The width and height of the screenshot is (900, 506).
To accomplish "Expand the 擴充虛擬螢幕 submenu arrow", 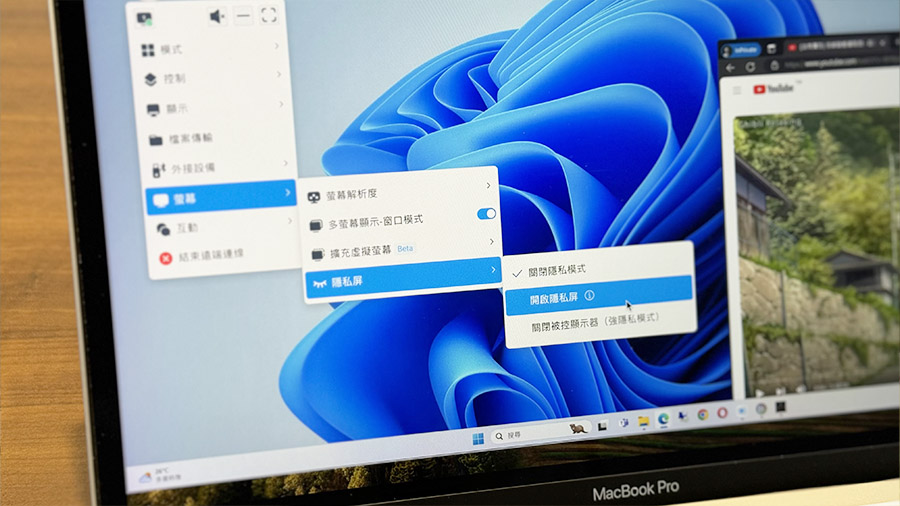I will (x=492, y=242).
